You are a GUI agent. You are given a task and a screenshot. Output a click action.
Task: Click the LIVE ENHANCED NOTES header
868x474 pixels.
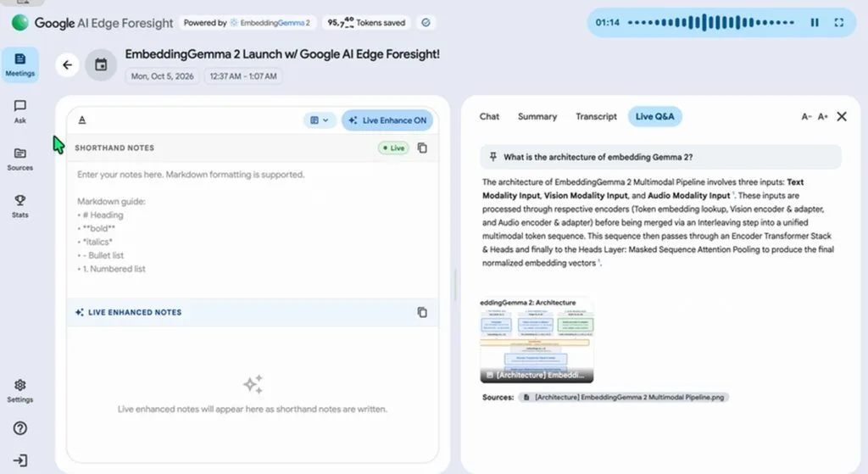(135, 312)
